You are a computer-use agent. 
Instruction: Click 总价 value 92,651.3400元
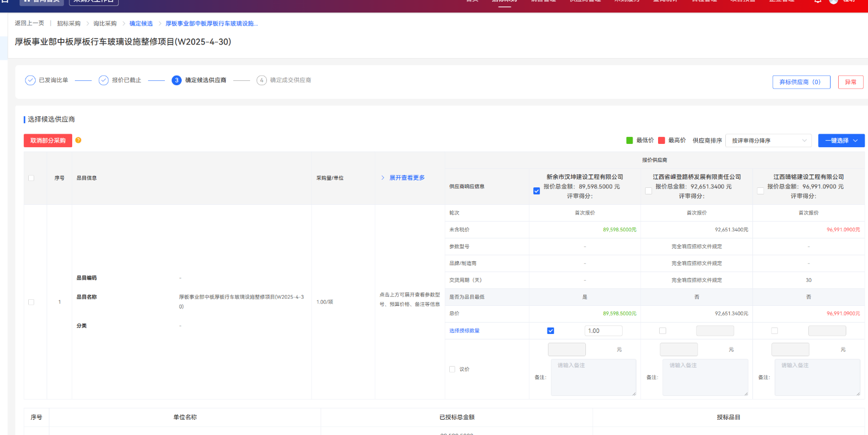coord(731,313)
